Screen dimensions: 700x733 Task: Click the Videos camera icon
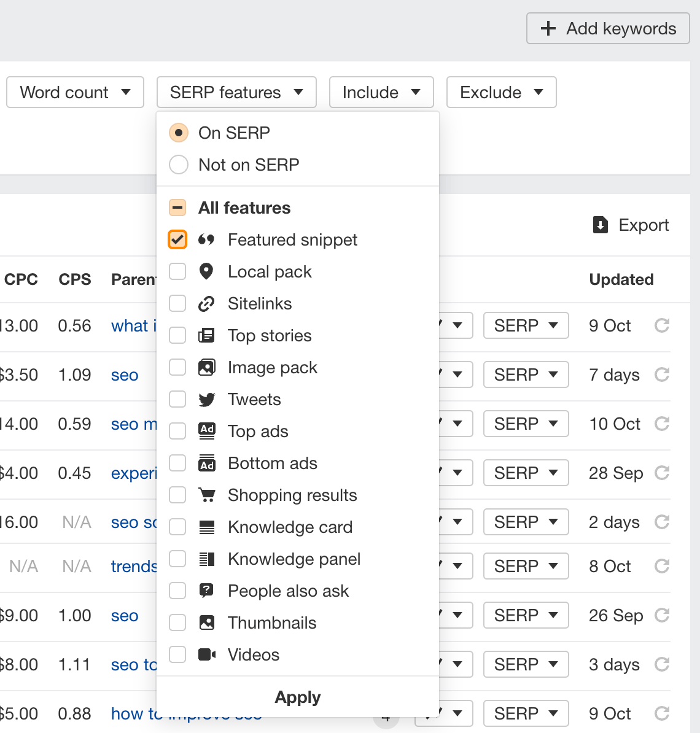click(207, 654)
